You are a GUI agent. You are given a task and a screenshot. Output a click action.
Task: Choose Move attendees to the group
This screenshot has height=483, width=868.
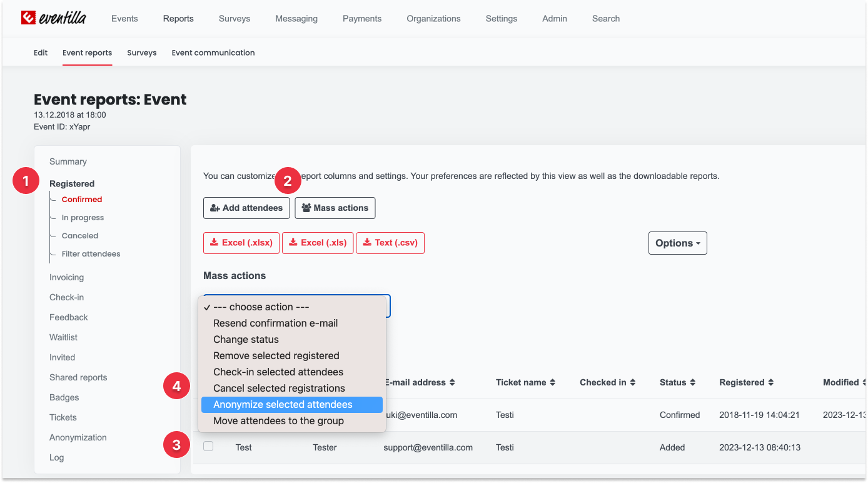[292, 421]
